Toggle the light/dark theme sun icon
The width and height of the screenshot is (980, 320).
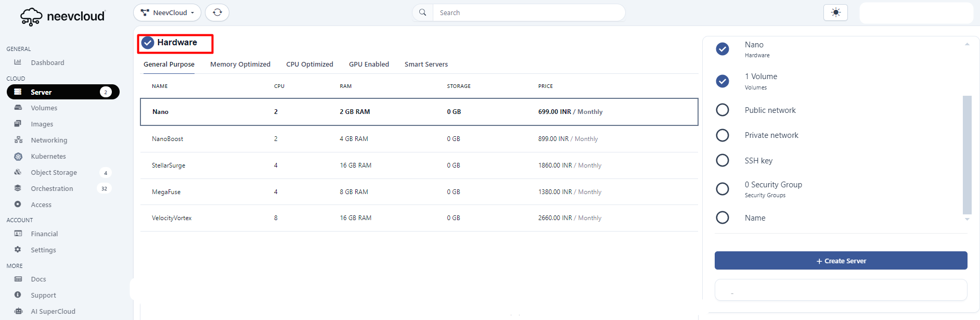click(x=835, y=12)
